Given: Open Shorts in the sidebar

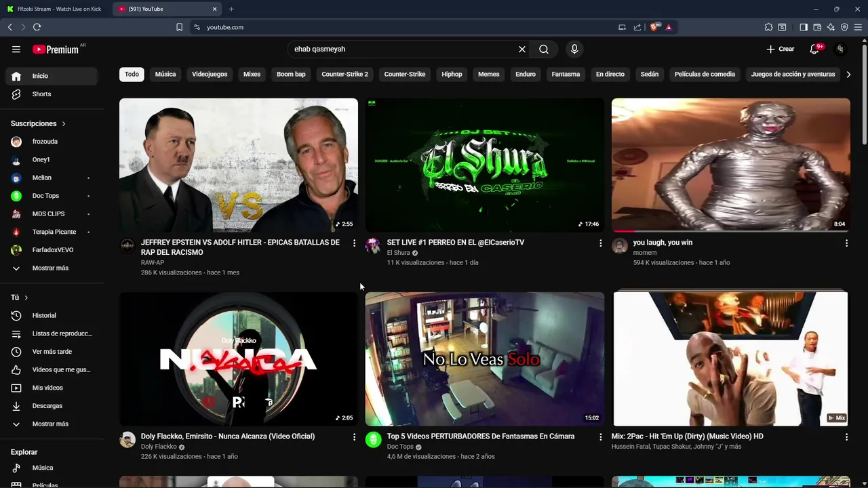Looking at the screenshot, I should (x=52, y=94).
